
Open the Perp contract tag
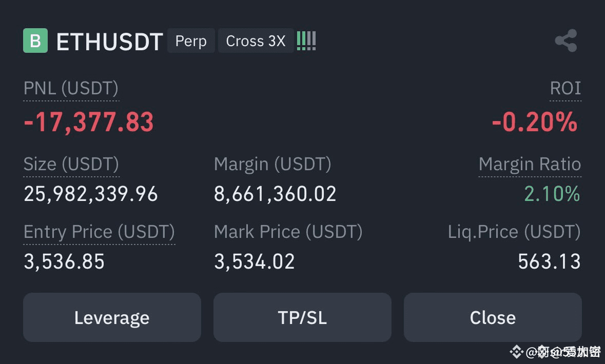[x=191, y=41]
